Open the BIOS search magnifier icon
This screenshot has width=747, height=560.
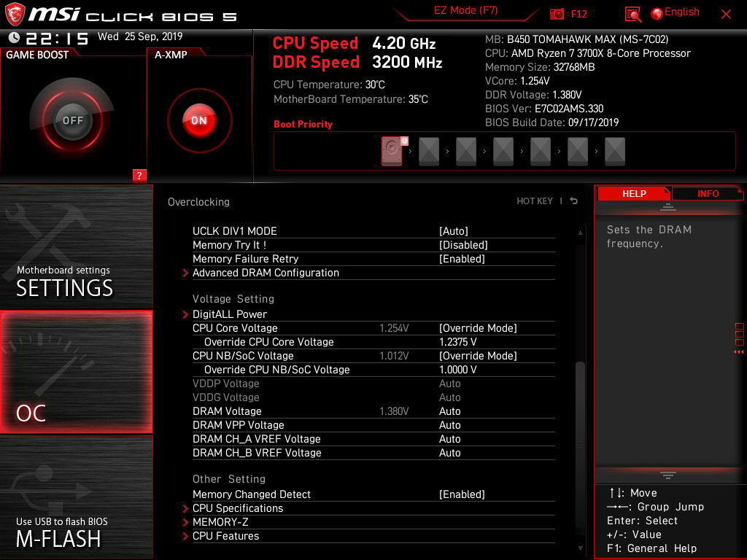[x=632, y=15]
